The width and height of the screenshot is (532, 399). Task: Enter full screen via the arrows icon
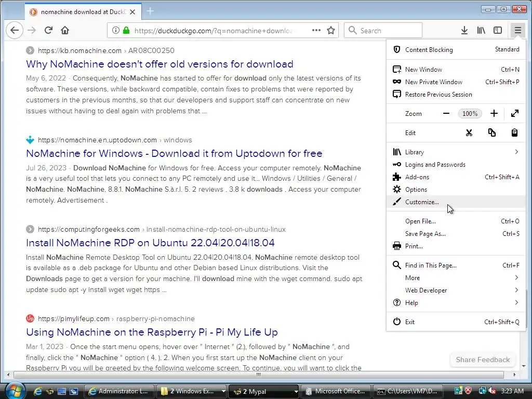click(x=515, y=113)
